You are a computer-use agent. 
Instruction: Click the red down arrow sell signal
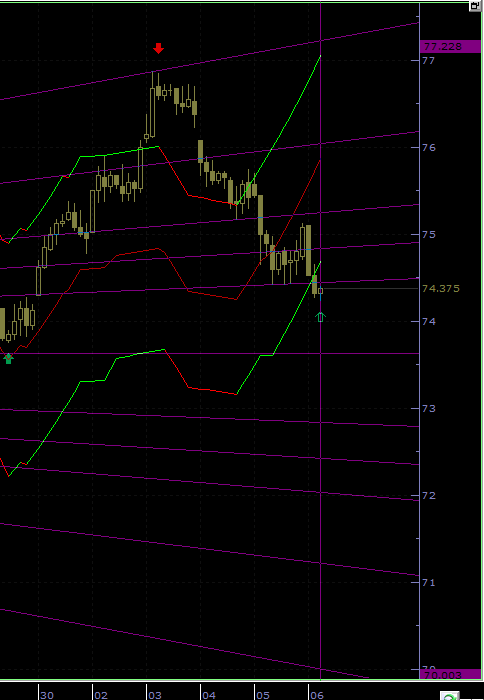point(159,48)
